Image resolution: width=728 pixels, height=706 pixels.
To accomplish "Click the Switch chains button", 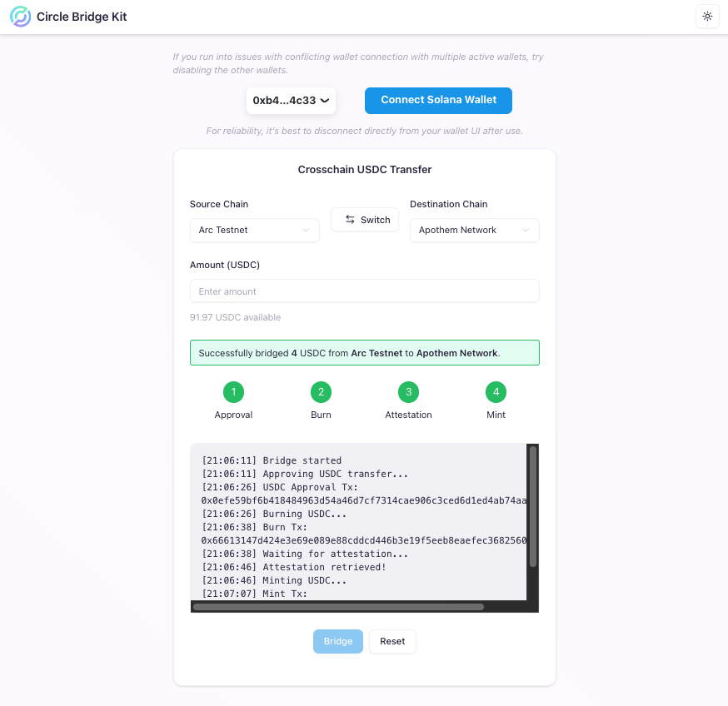I will click(365, 220).
